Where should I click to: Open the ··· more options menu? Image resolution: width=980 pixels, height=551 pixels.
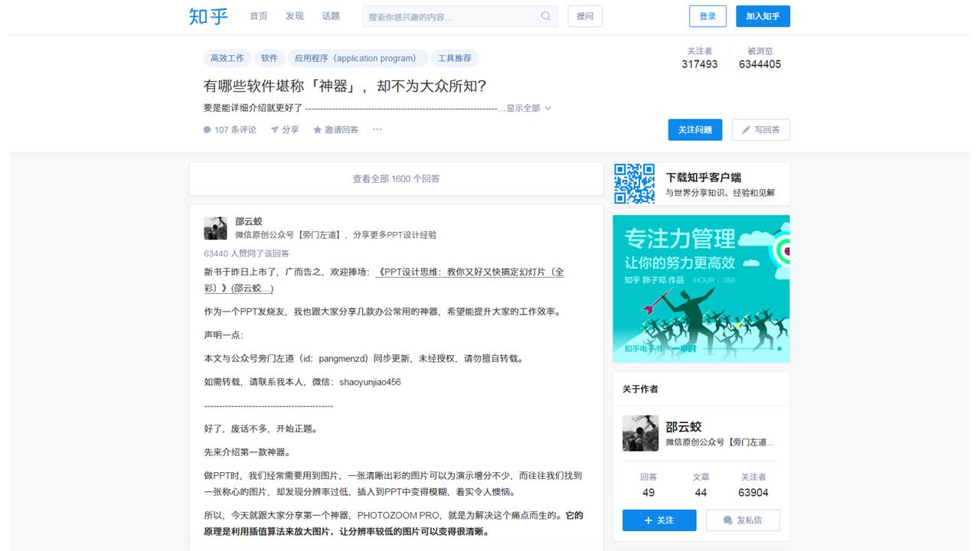(376, 129)
